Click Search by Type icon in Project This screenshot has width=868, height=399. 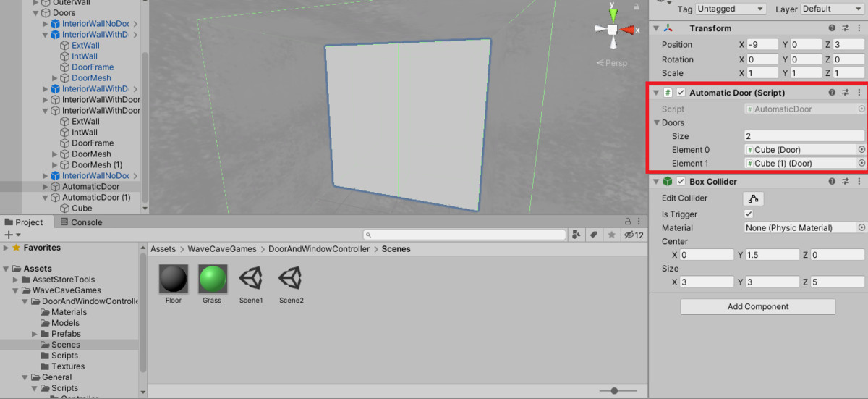pyautogui.click(x=576, y=235)
